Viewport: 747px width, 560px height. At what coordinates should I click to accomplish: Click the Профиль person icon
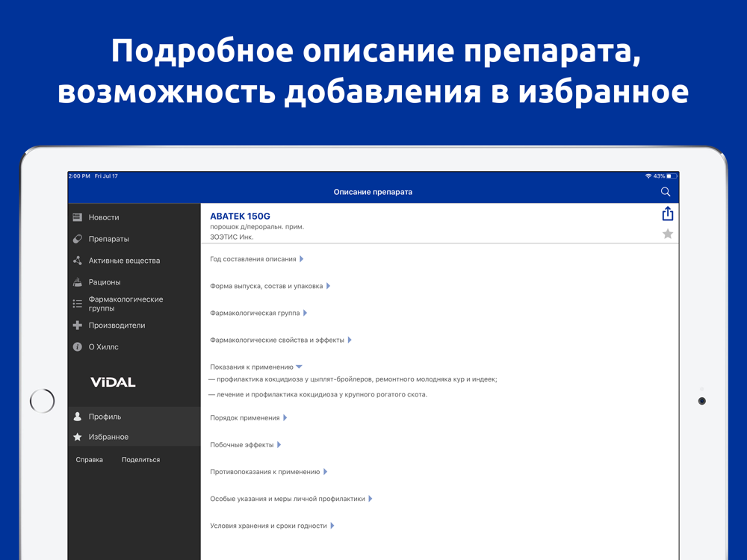[77, 417]
